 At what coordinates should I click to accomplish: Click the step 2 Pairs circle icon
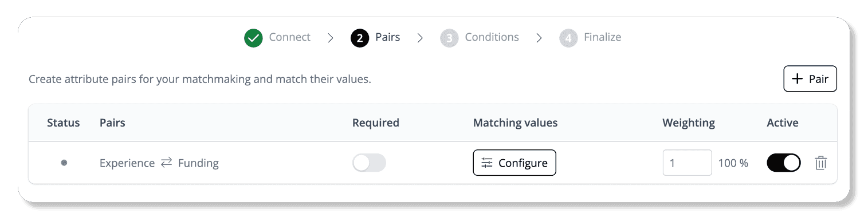[x=359, y=38]
